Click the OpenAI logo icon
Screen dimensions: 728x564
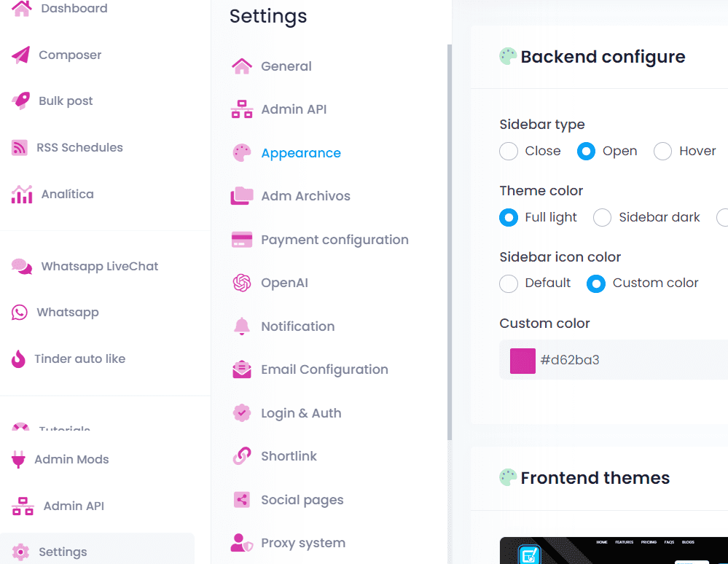pyautogui.click(x=242, y=283)
